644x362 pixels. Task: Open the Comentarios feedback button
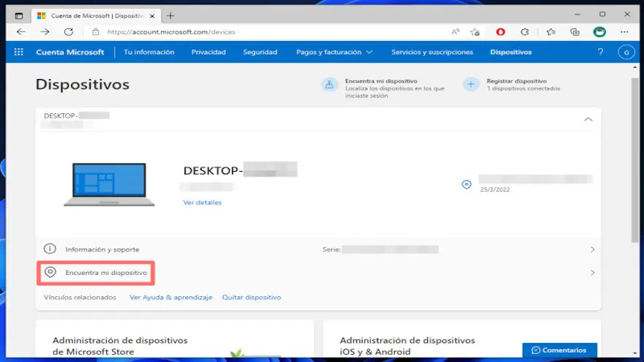559,350
